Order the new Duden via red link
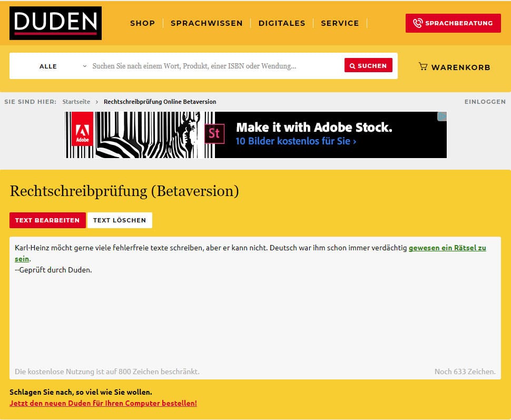 tap(103, 403)
